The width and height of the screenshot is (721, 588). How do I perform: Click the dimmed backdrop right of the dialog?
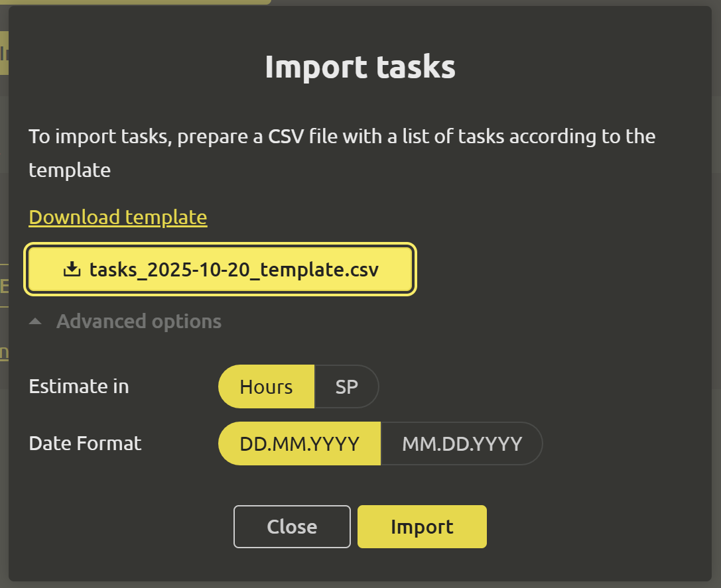[716, 298]
